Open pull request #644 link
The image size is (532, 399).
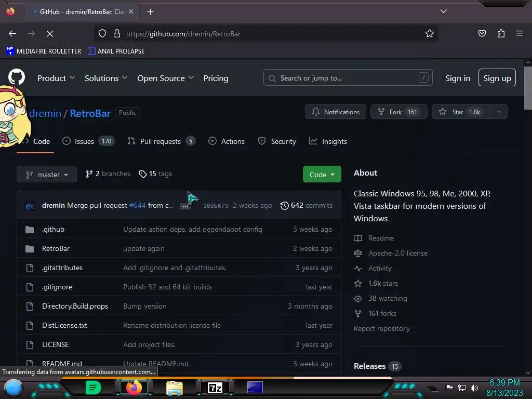[137, 205]
